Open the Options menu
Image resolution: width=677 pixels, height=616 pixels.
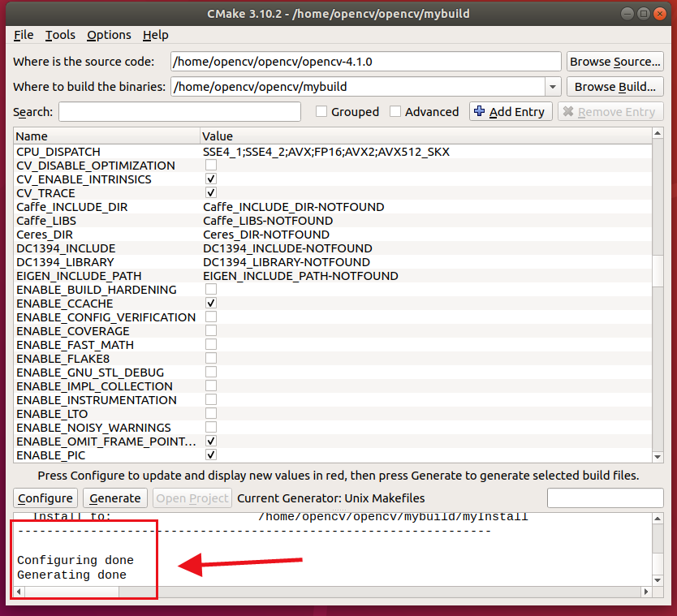pyautogui.click(x=109, y=35)
